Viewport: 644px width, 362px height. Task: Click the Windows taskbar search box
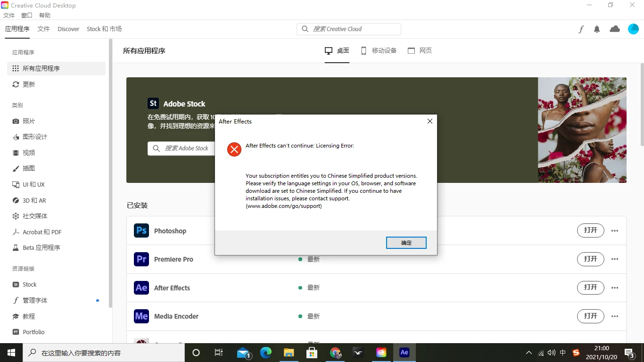click(104, 353)
